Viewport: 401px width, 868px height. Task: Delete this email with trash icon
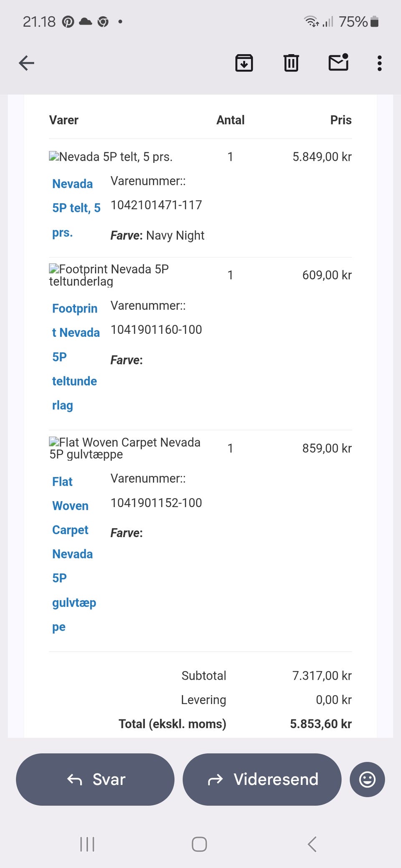[x=291, y=63]
